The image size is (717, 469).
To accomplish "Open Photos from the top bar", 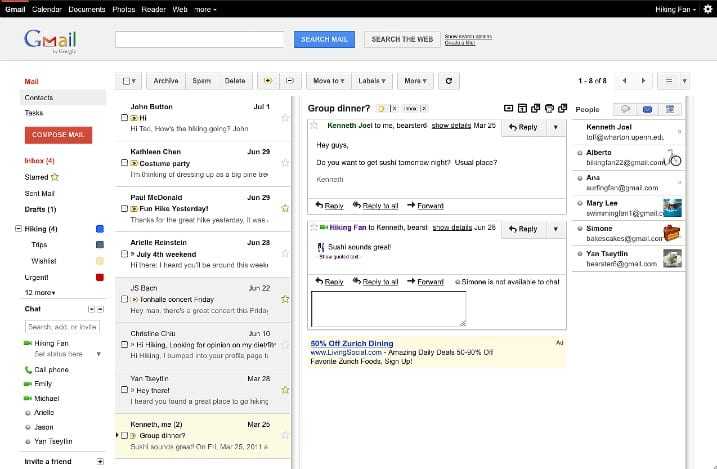I will [x=123, y=9].
